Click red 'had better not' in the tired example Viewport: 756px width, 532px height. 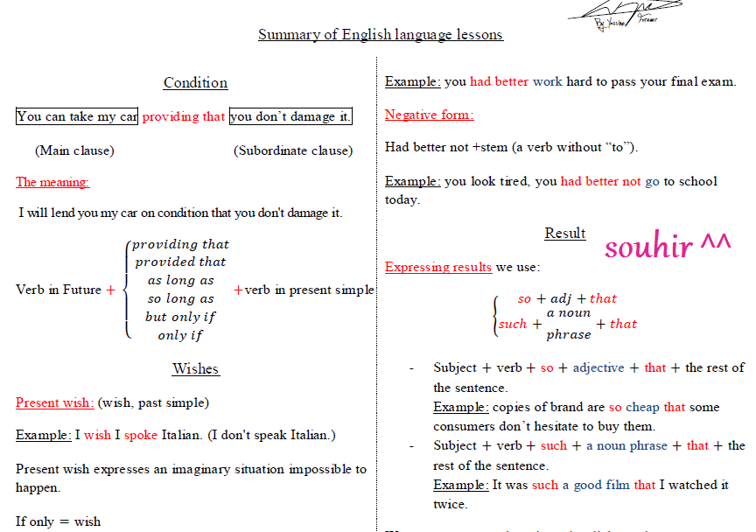coord(601,181)
